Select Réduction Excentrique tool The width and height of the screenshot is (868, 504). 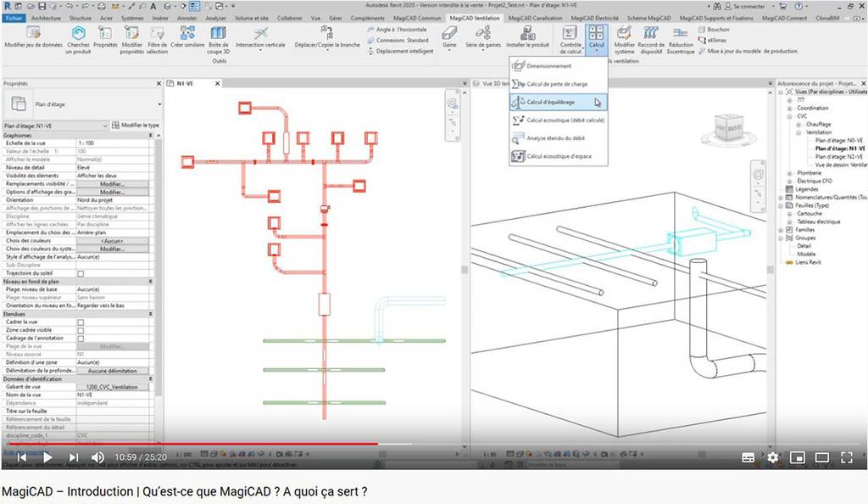tap(681, 39)
